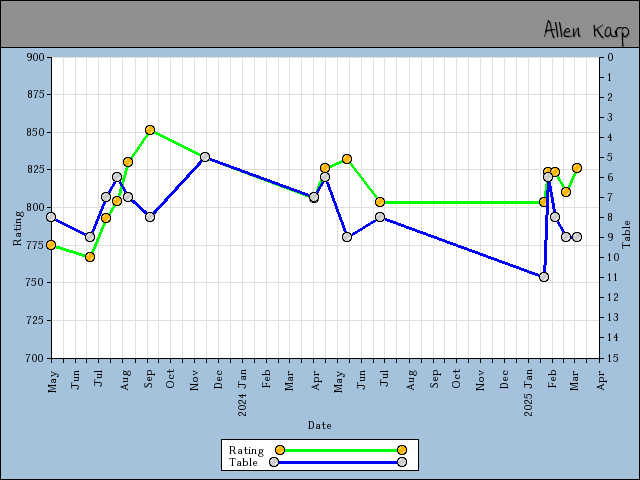Click orange Rating point near 832 in May 2024

[x=347, y=159]
